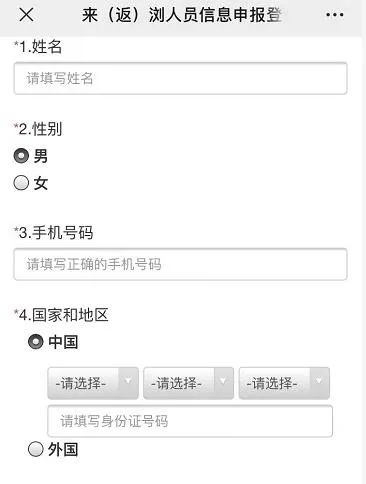The height and width of the screenshot is (484, 366).
Task: Open the leftmost 请选择 province dropdown
Action: pyautogui.click(x=93, y=383)
